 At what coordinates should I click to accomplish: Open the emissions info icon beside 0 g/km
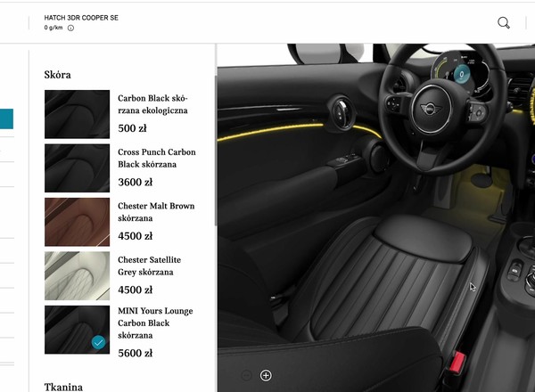71,28
